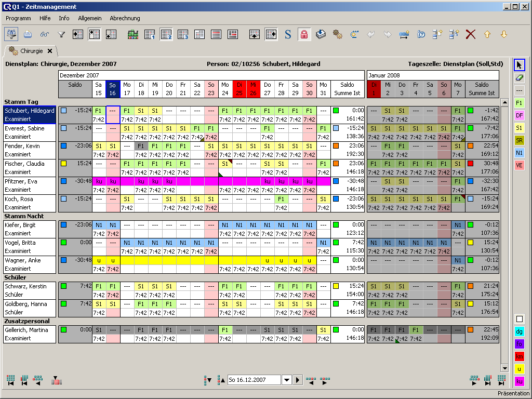Switch to the Chirurgie tab
This screenshot has height=399, width=532.
pyautogui.click(x=31, y=51)
